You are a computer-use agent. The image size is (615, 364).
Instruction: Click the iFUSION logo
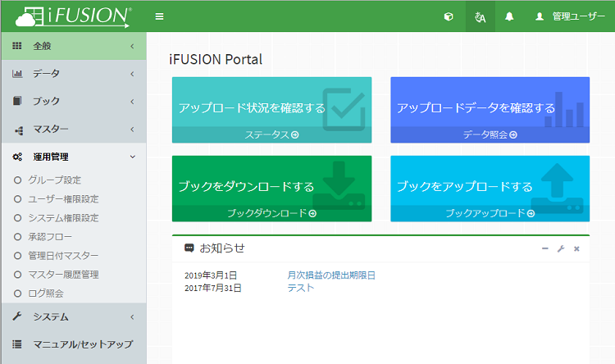[x=73, y=16]
